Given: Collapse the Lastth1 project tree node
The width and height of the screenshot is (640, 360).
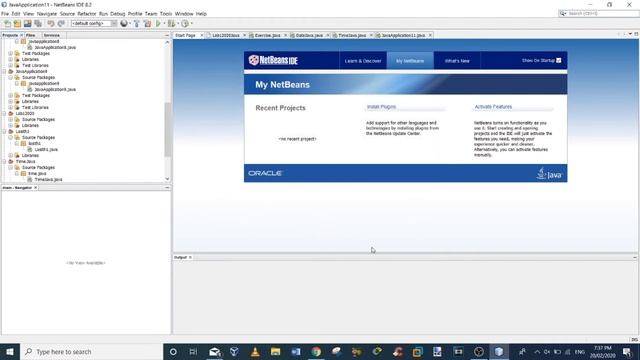Looking at the screenshot, I should coord(4,131).
